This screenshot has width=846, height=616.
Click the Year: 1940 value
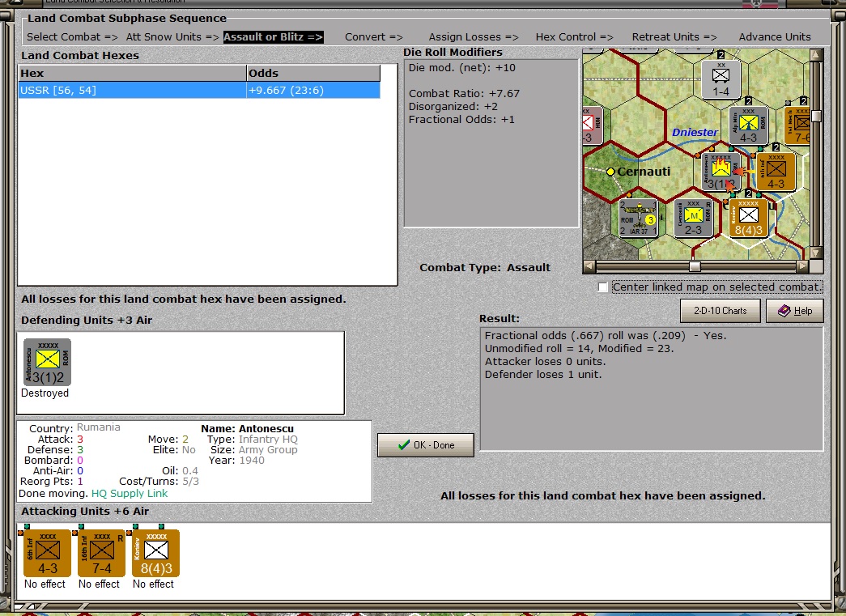(252, 460)
